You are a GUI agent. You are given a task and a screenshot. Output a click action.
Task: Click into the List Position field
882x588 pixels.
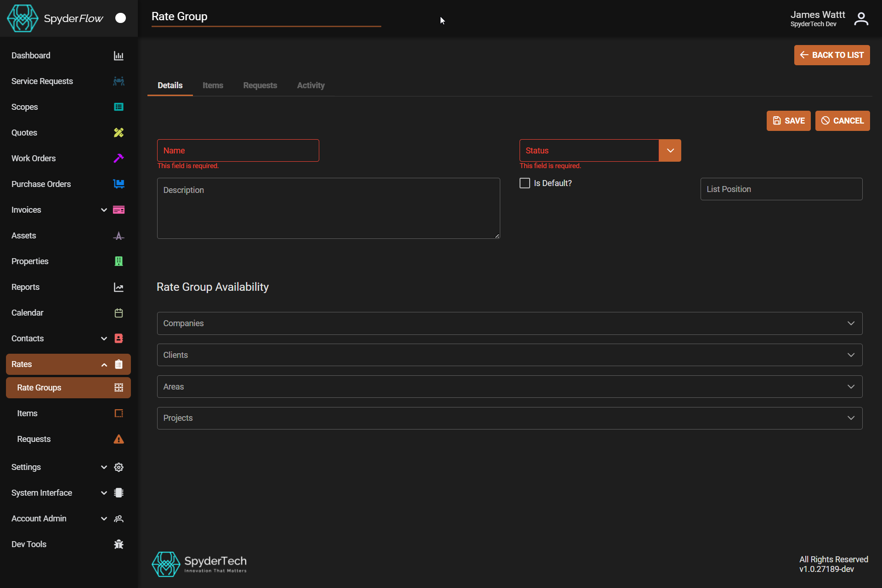781,189
